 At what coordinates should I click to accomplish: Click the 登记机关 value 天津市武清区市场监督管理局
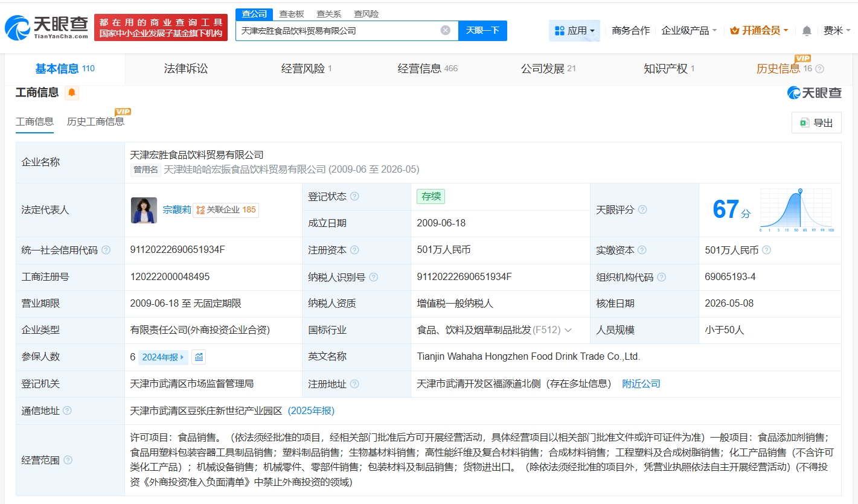(x=192, y=384)
